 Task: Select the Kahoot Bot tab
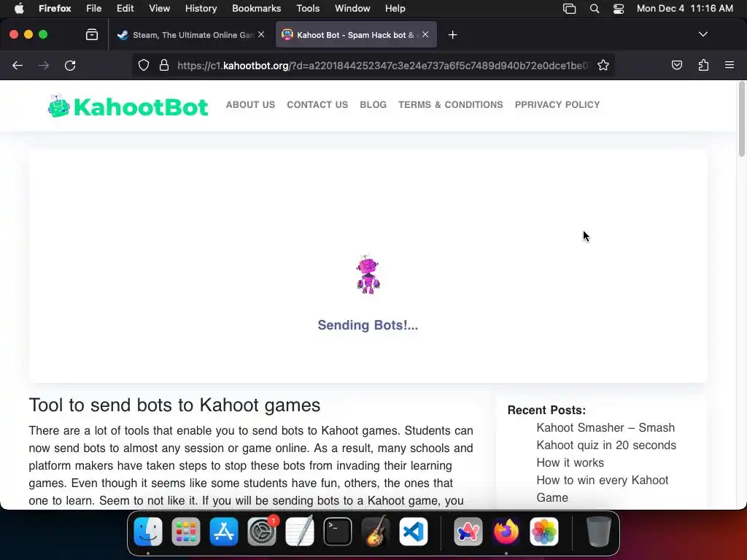(356, 35)
